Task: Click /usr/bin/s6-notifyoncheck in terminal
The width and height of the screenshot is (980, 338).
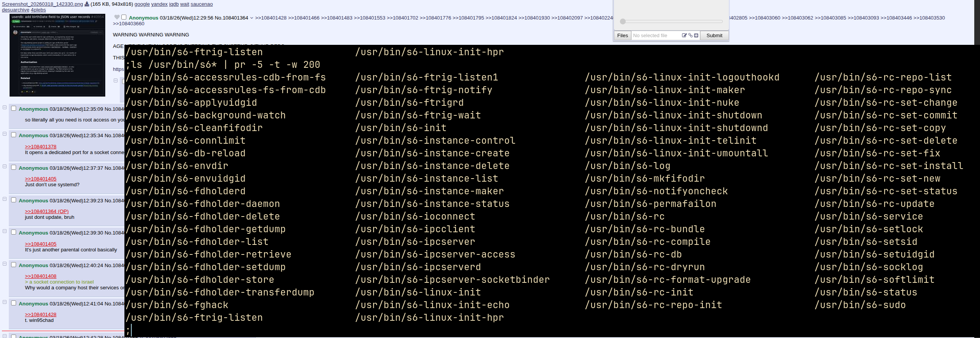Action: pos(657,191)
